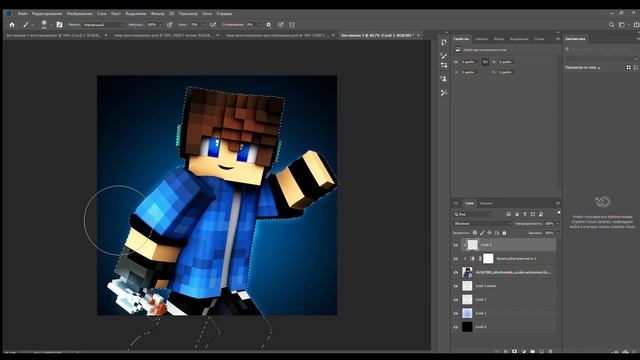Switch libraries to list view icon

636,67
